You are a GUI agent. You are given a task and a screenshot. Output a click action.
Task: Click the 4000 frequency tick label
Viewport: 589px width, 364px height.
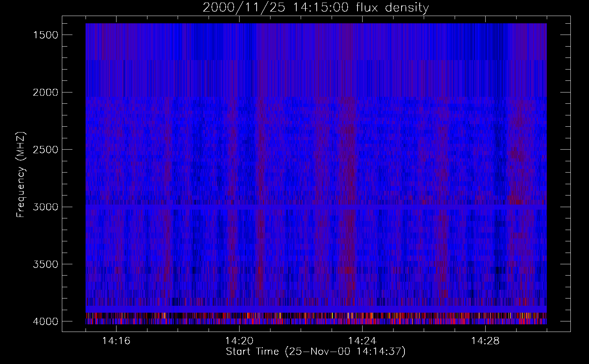tap(46, 321)
